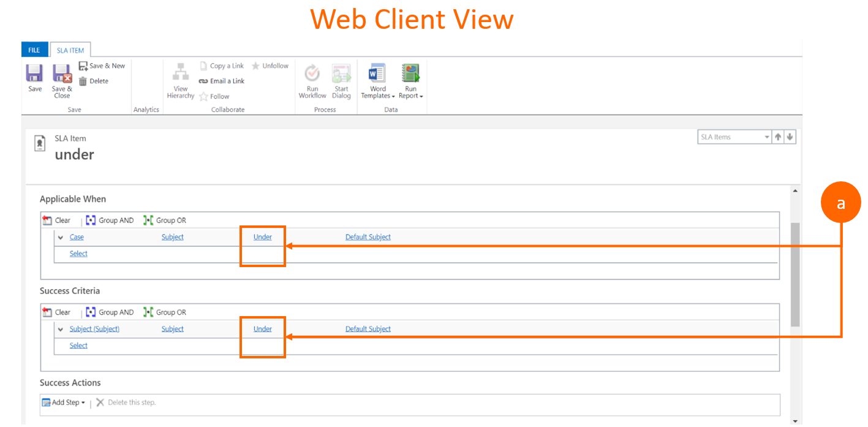Click Email a Link
868x427 pixels.
222,81
